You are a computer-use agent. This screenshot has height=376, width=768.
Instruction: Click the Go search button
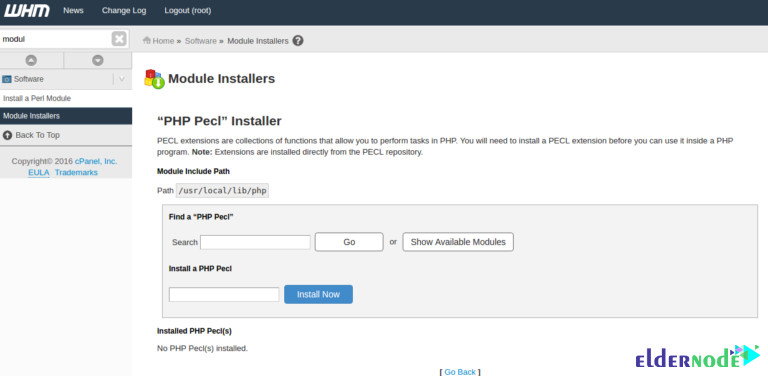(x=349, y=242)
